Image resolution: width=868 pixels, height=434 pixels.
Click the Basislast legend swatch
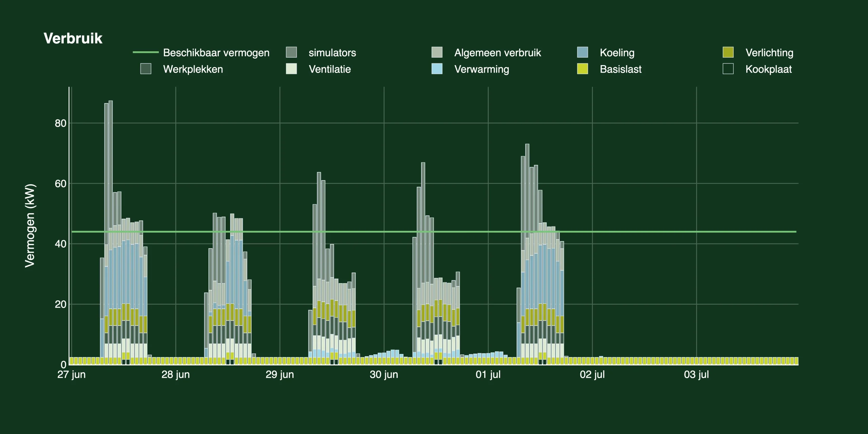pyautogui.click(x=582, y=69)
